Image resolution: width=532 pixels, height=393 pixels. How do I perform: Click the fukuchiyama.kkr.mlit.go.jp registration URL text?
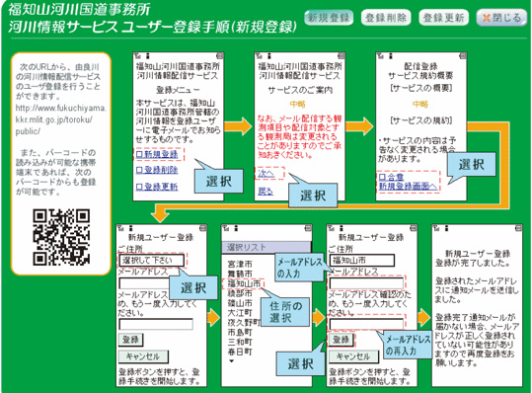[61, 119]
